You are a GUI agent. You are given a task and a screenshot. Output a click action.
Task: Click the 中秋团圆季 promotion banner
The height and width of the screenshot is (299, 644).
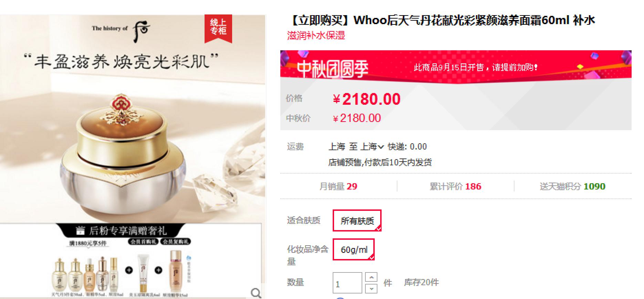456,66
